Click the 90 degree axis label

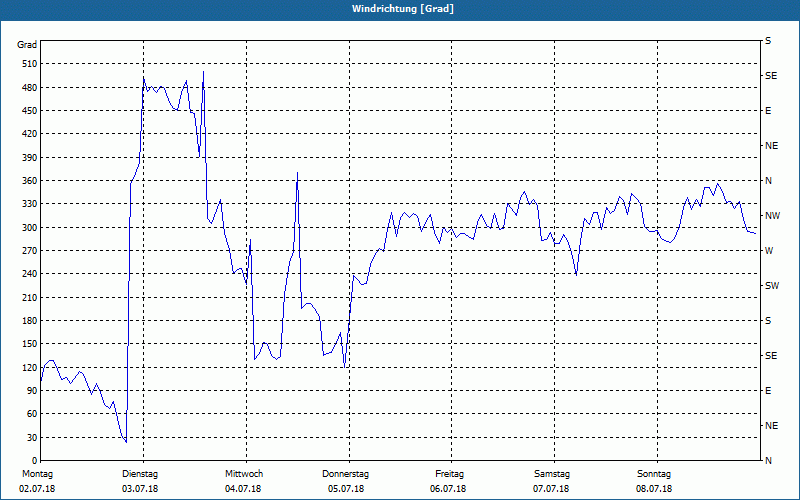tap(32, 391)
